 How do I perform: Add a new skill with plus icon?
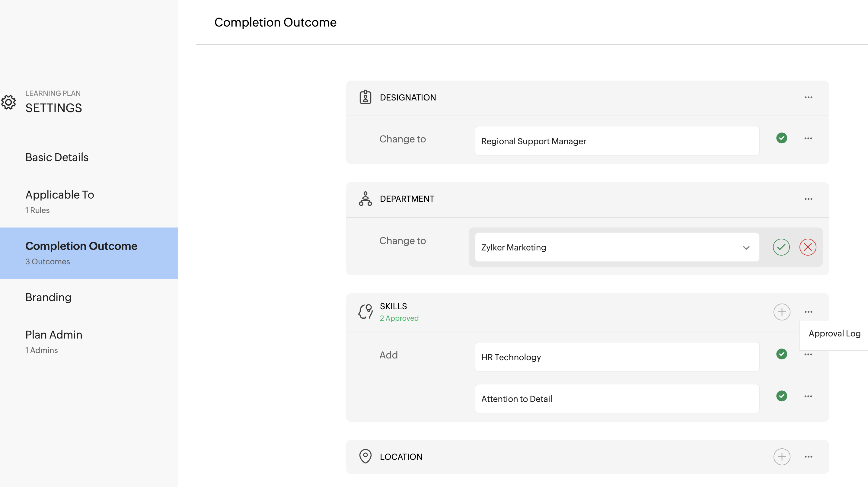point(782,312)
